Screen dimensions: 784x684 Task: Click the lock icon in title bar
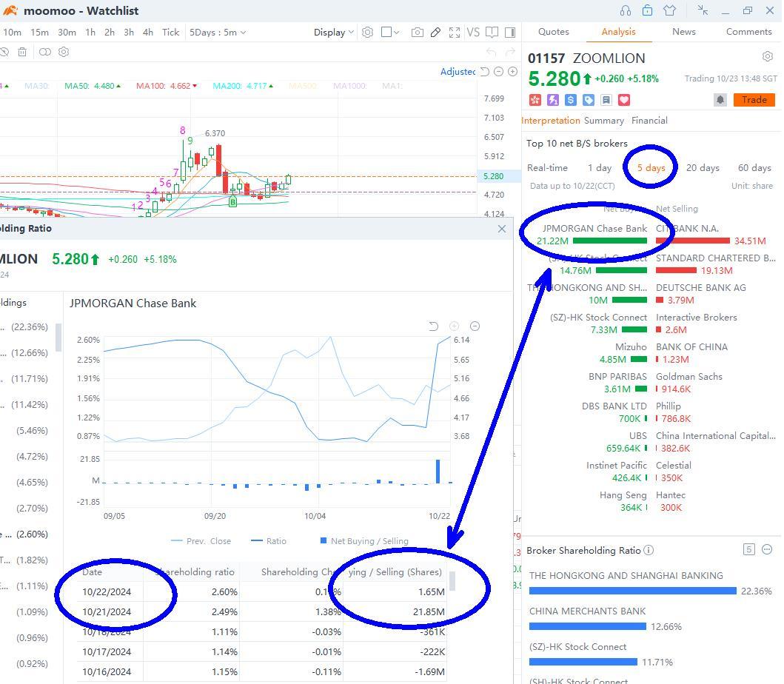[648, 10]
